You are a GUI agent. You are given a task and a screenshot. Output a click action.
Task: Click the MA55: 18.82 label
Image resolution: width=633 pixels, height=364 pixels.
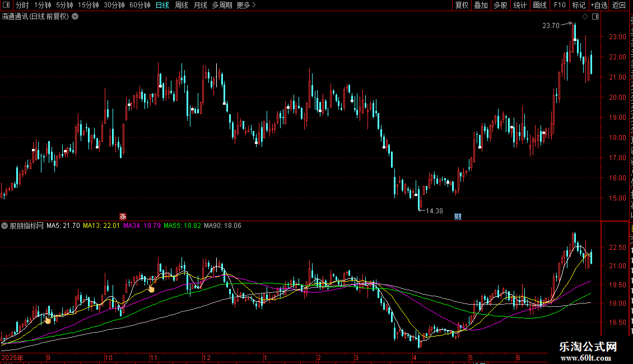pos(182,226)
